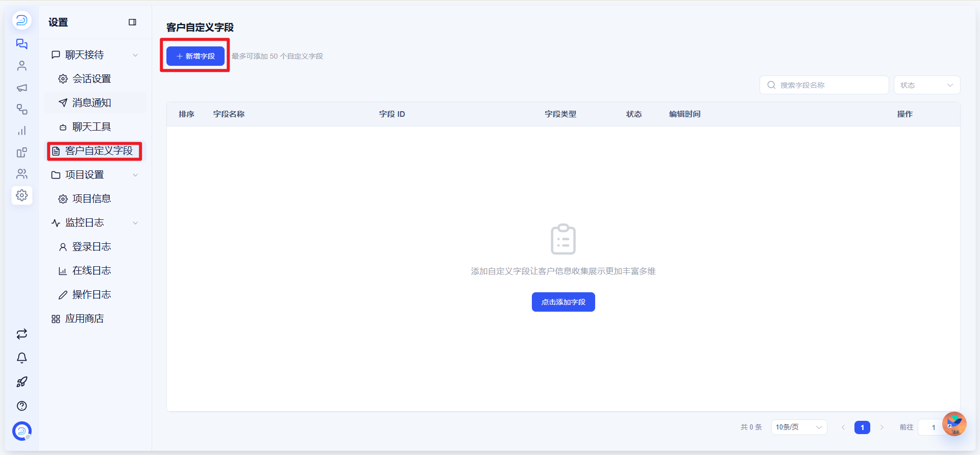
Task: Select 项目信息 in the sidebar
Action: click(94, 199)
